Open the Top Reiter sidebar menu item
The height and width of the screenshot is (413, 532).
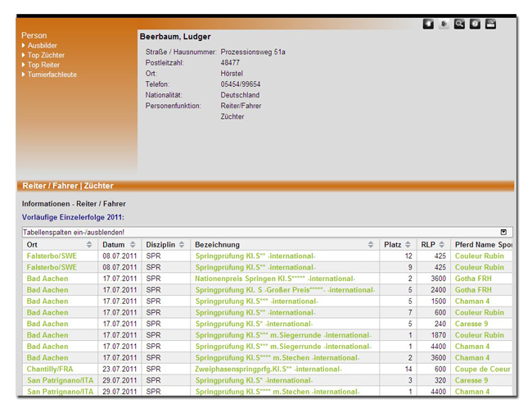point(43,66)
